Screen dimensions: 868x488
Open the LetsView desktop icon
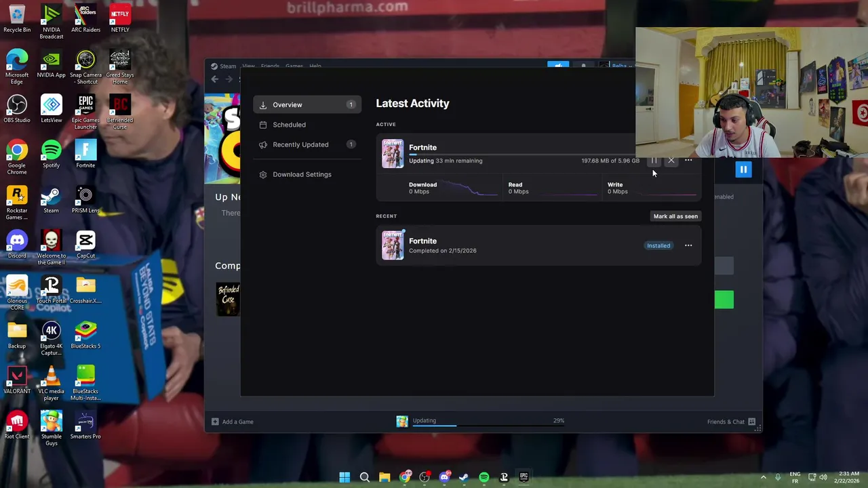[x=51, y=109]
